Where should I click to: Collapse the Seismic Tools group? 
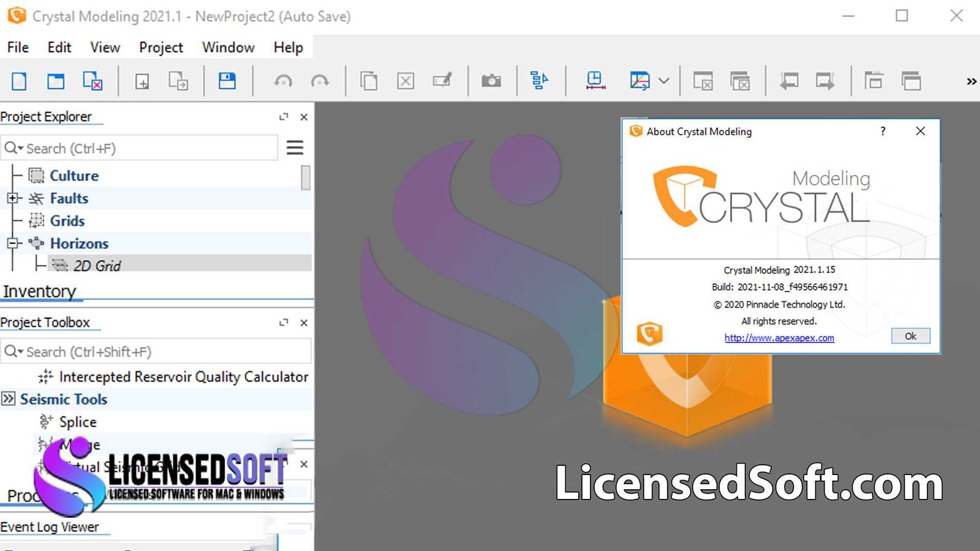pyautogui.click(x=8, y=399)
